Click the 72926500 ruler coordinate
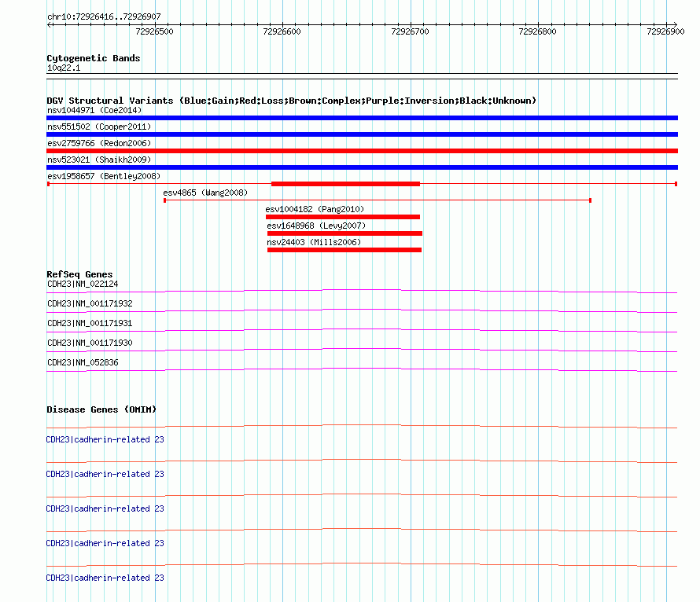Image resolution: width=700 pixels, height=602 pixels. coord(154,31)
